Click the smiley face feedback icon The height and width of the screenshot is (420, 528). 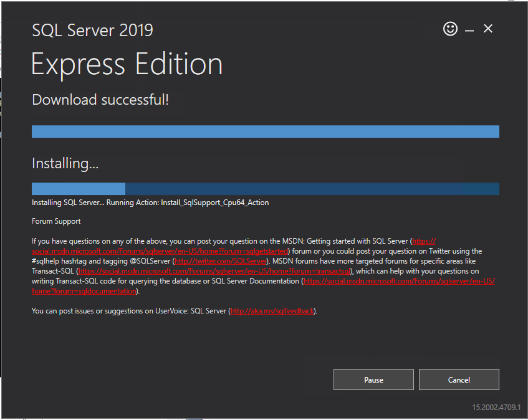[x=450, y=29]
